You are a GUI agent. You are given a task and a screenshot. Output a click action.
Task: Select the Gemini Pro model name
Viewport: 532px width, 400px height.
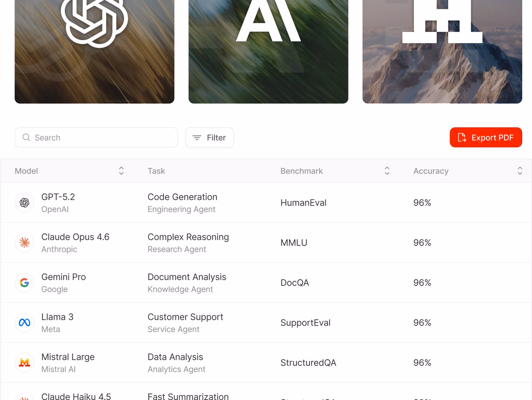coord(63,277)
